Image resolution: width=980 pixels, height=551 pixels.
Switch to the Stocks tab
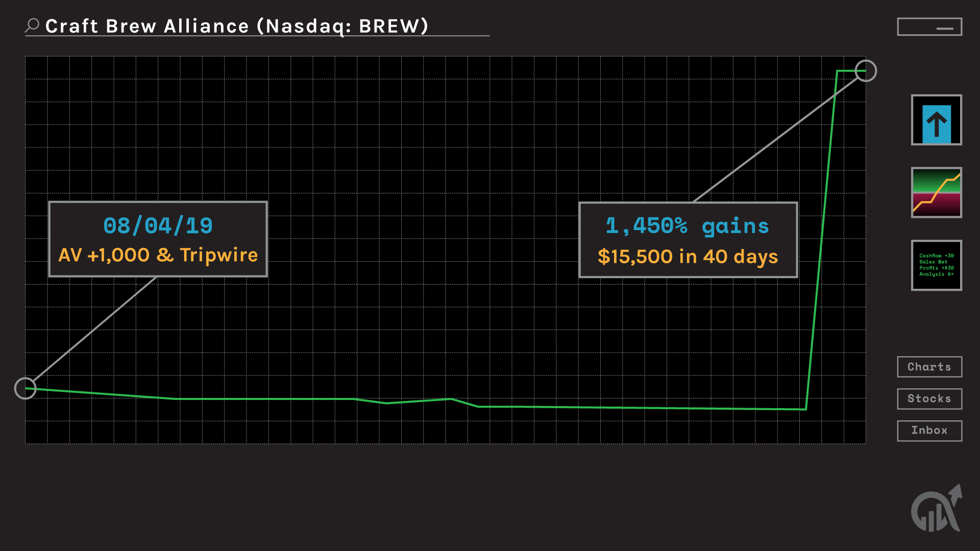tap(929, 399)
